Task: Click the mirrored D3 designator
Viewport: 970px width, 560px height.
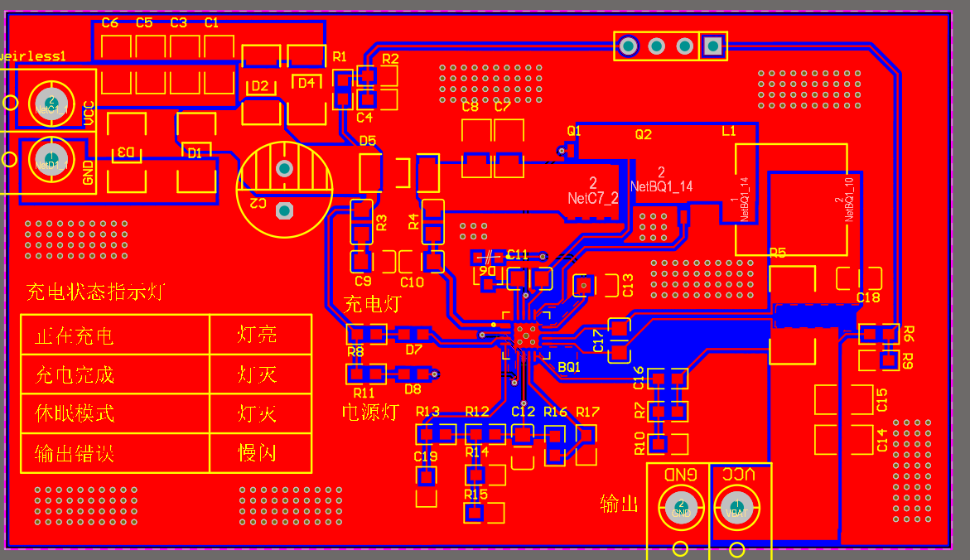Action: (x=126, y=152)
